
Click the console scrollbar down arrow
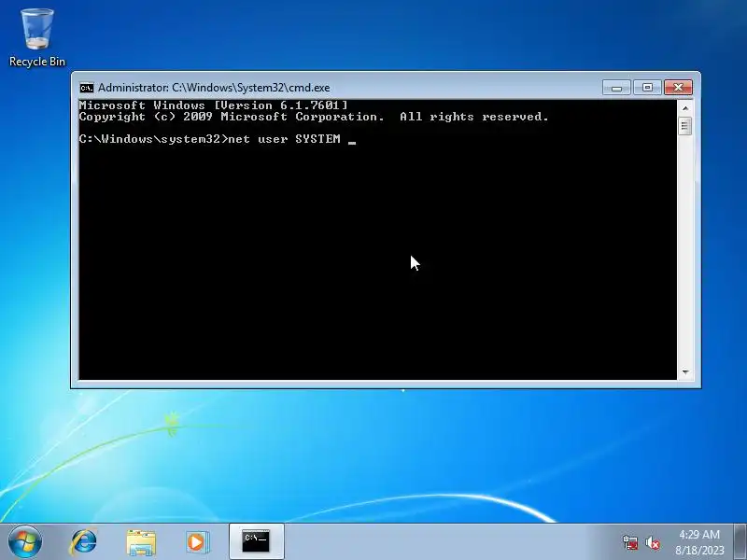coord(685,371)
